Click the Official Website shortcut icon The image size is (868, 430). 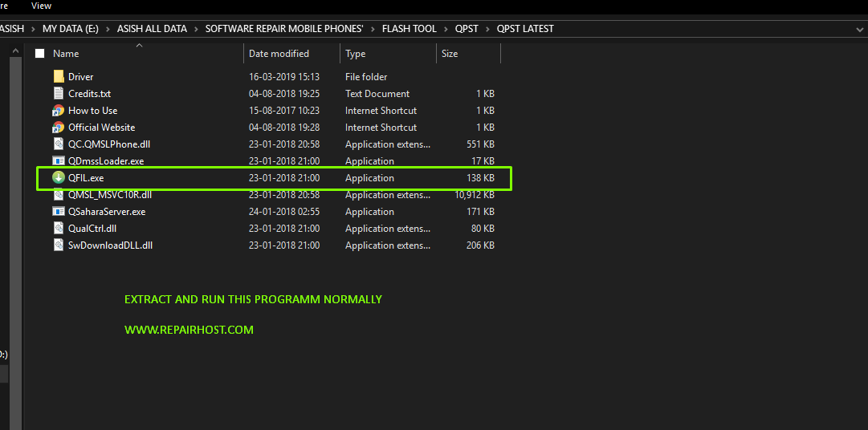click(58, 128)
